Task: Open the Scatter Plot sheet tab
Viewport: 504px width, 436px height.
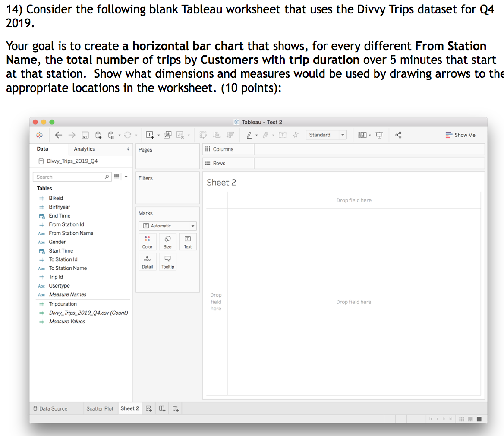Action: 100,408
